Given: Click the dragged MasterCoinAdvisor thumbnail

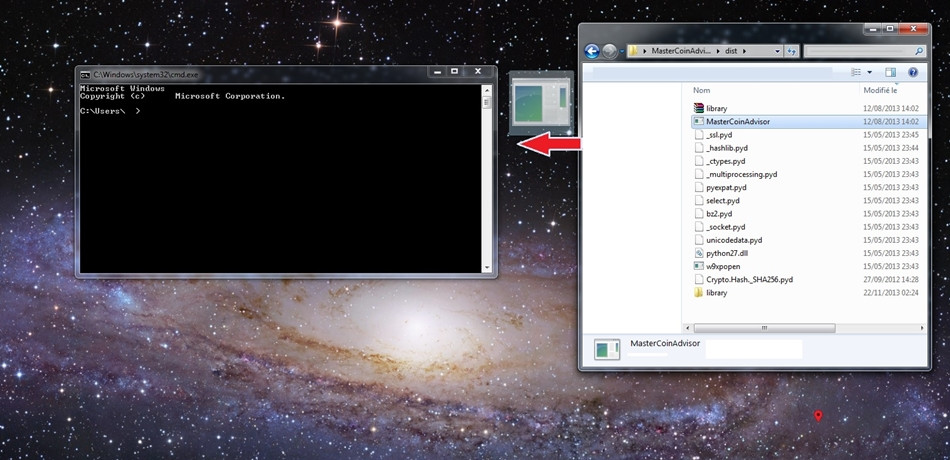Looking at the screenshot, I should click(x=541, y=104).
